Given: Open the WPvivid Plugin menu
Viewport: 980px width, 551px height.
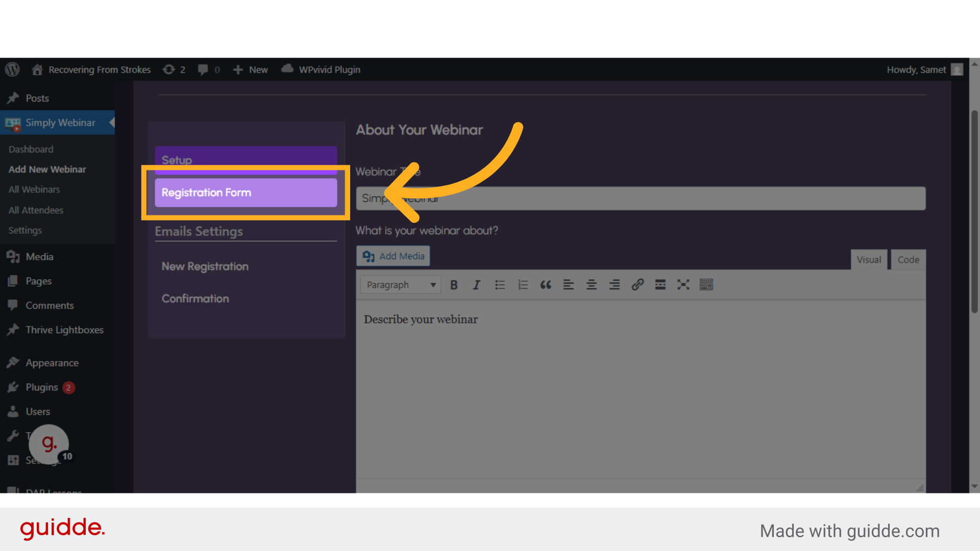Looking at the screenshot, I should point(321,69).
